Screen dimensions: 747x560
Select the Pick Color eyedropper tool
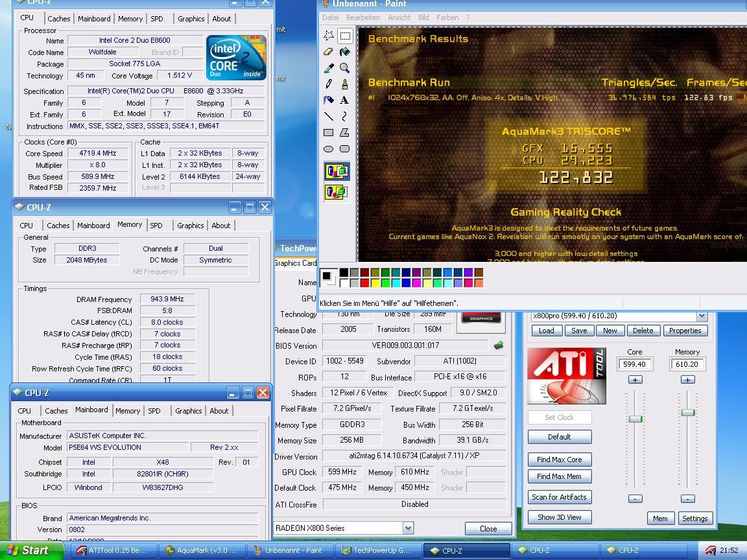[x=329, y=68]
